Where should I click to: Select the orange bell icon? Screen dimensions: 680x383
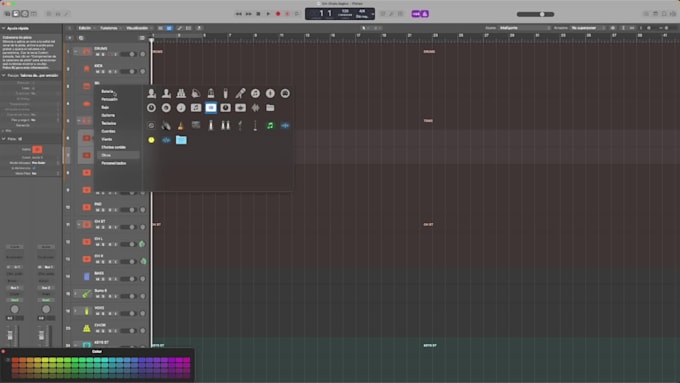181,125
